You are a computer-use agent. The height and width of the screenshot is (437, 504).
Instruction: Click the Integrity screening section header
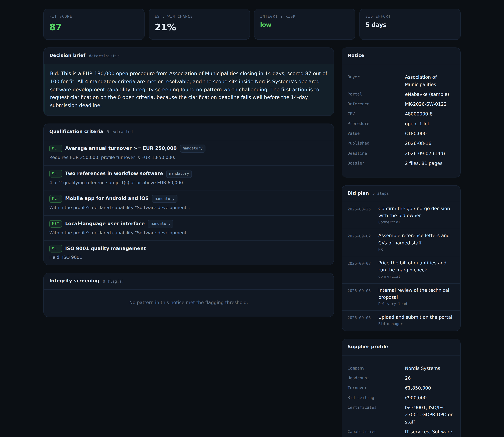pos(188,281)
